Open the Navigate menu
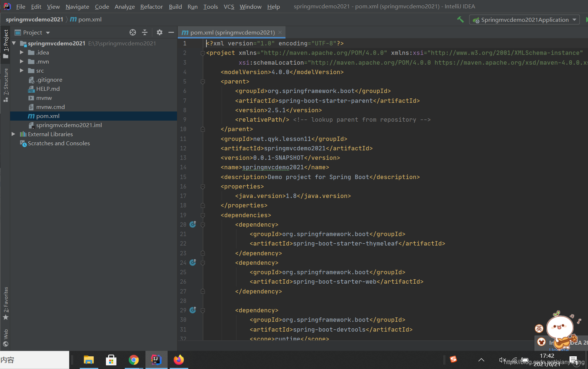The image size is (588, 369). (x=77, y=7)
